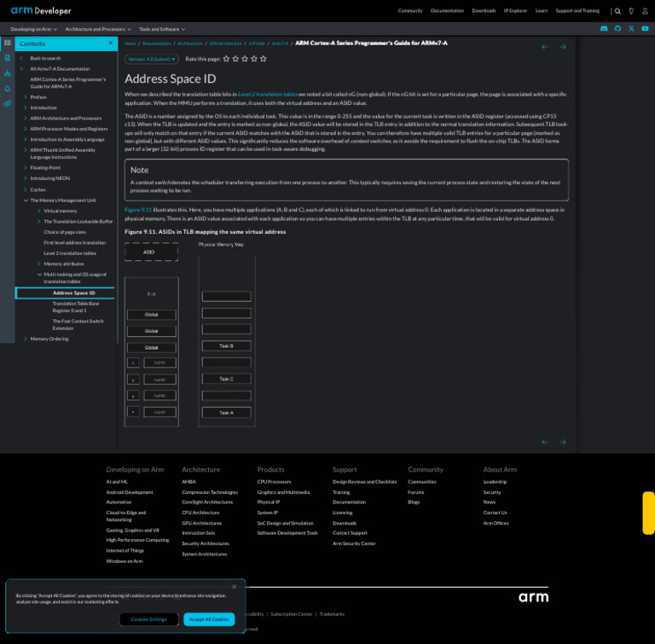The image size is (655, 644).
Task: Go to previous page arrow at bottom
Action: coord(545,442)
